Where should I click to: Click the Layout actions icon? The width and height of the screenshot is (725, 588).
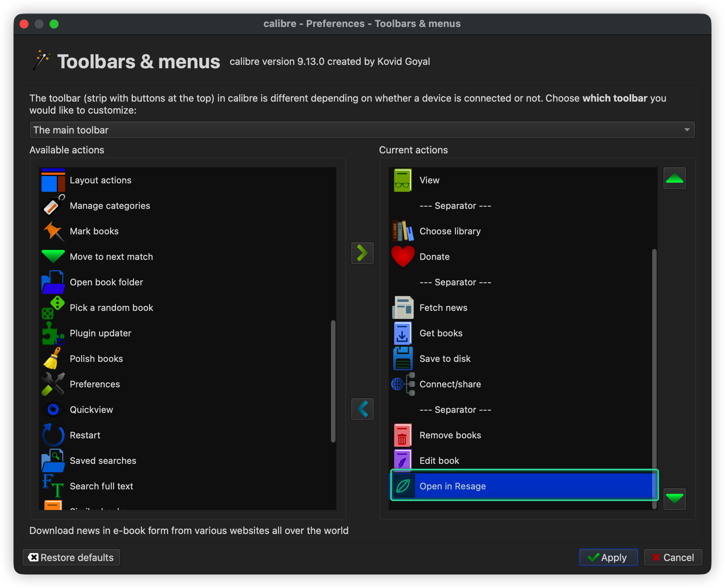click(53, 180)
